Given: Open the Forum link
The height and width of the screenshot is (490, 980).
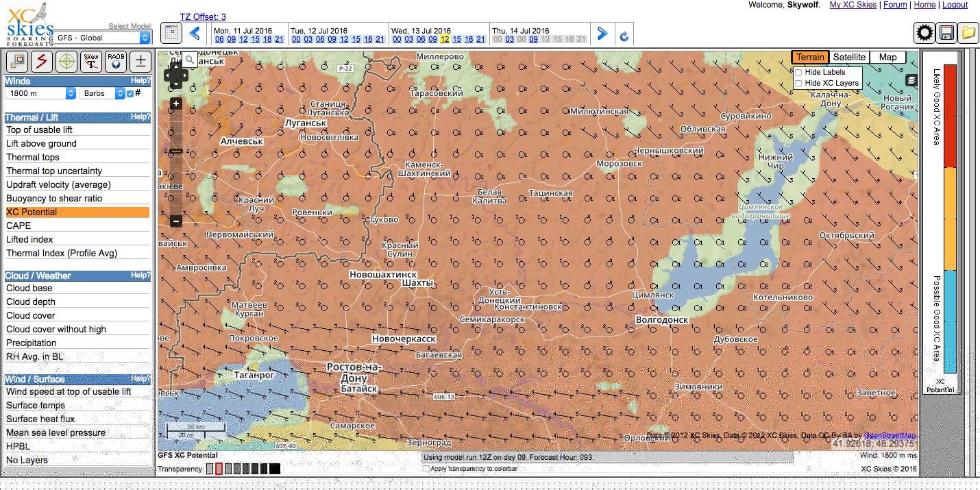Looking at the screenshot, I should (x=895, y=5).
